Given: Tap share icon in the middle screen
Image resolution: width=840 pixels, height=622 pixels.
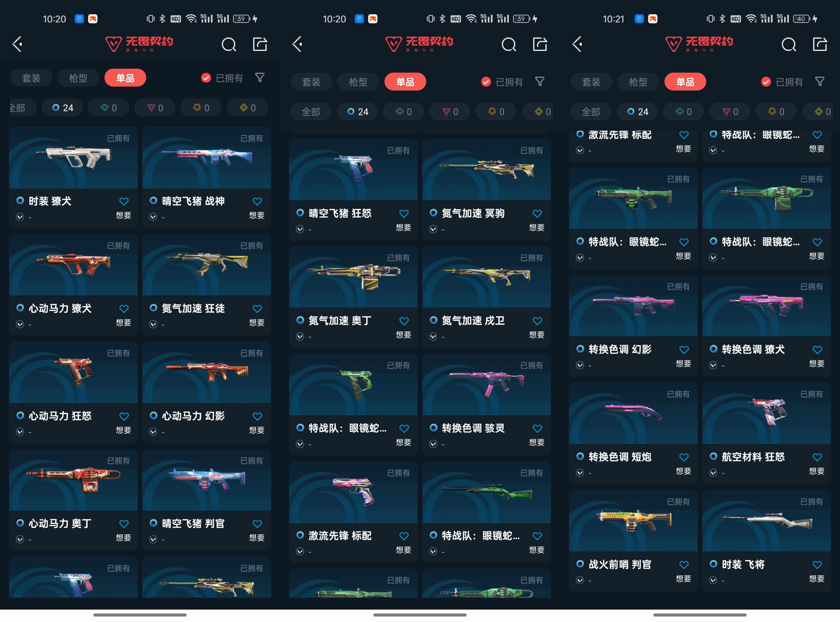Looking at the screenshot, I should click(540, 44).
